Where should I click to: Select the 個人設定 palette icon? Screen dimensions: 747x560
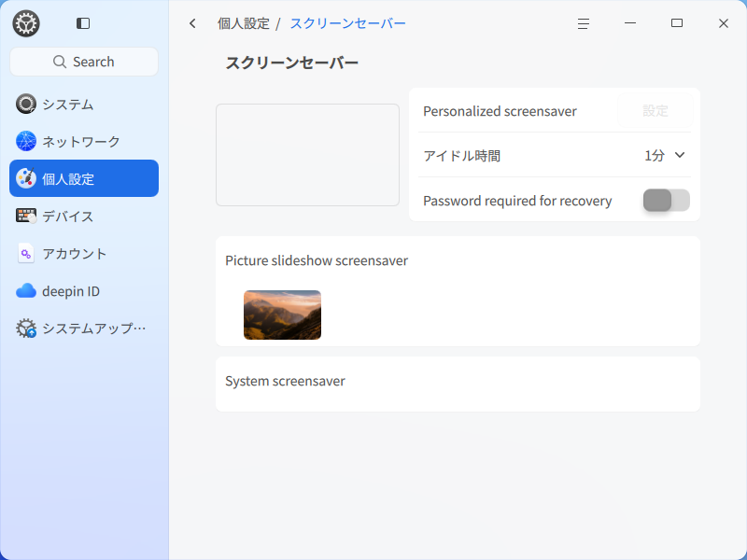coord(26,178)
